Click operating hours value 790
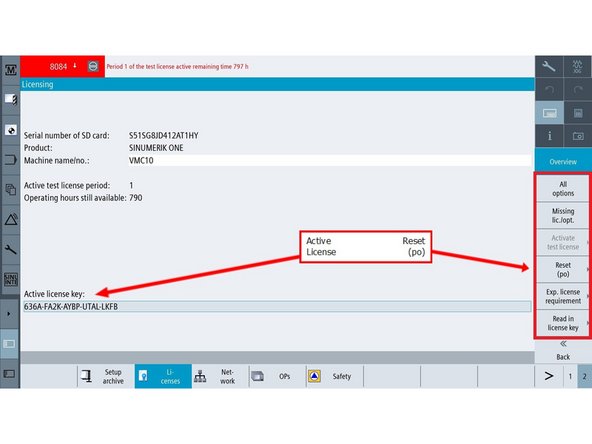The width and height of the screenshot is (592, 444). (136, 198)
